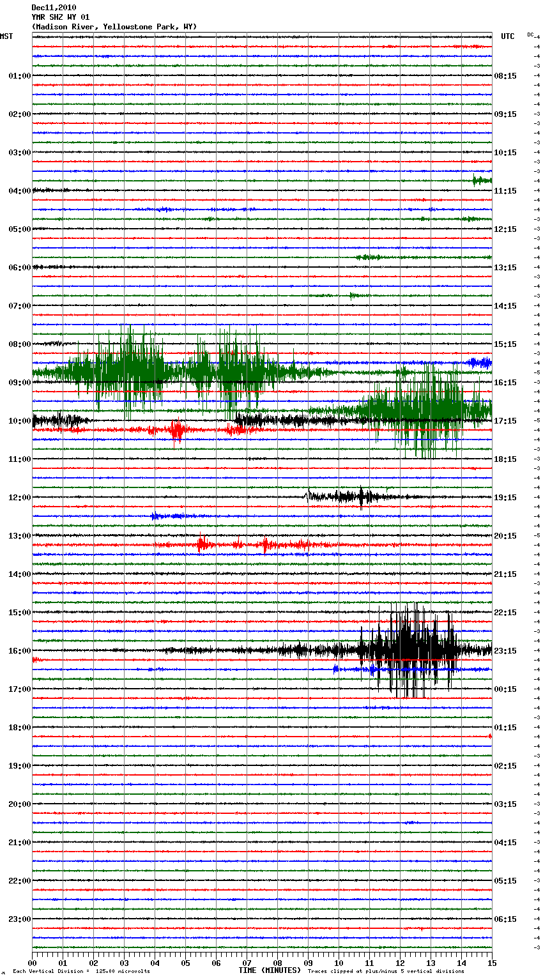Click the 15:15 UTC time label
The height and width of the screenshot is (980, 543).
tap(505, 344)
